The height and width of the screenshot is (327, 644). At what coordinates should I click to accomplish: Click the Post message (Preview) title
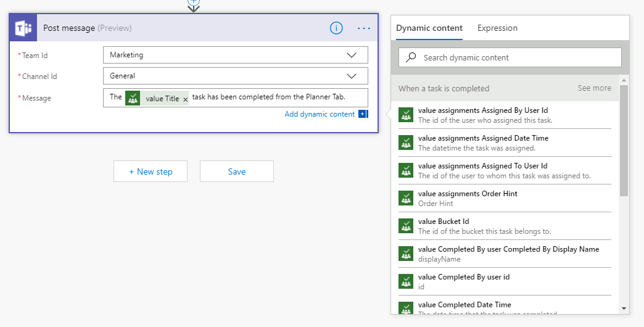[88, 28]
